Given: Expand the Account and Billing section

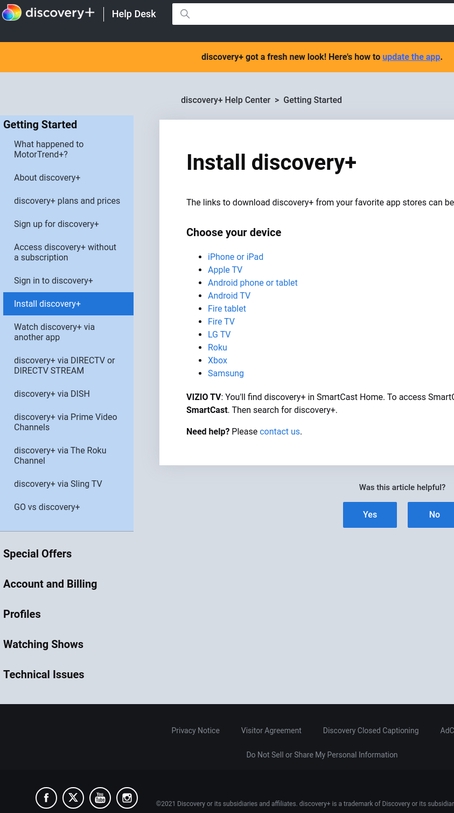Looking at the screenshot, I should [50, 584].
